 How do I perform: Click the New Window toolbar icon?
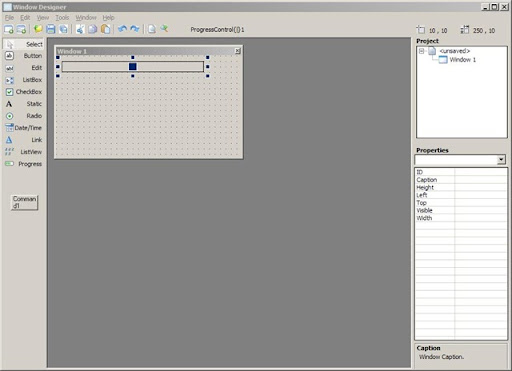click(9, 29)
